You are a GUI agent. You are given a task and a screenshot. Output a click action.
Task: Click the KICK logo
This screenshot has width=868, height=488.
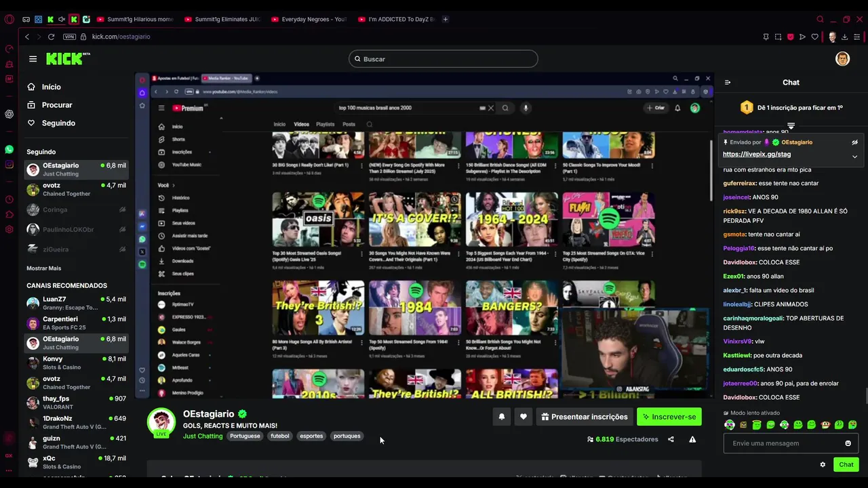click(x=67, y=59)
